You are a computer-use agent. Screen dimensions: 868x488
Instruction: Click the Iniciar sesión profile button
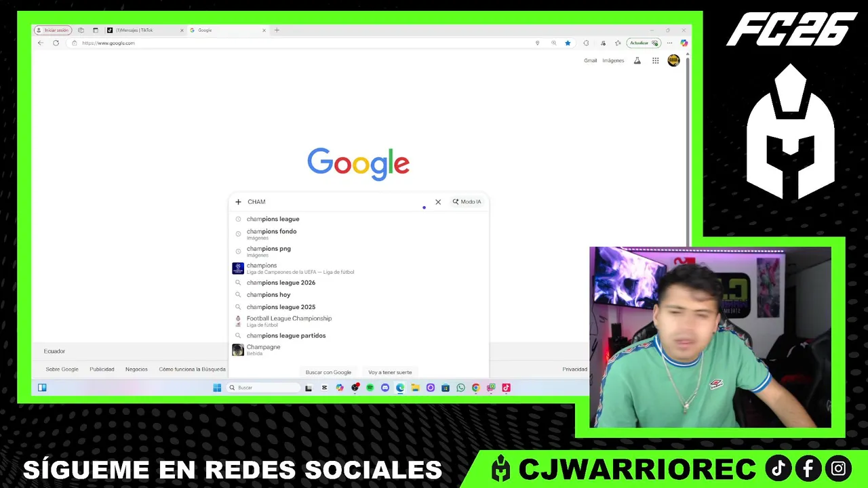pos(53,30)
